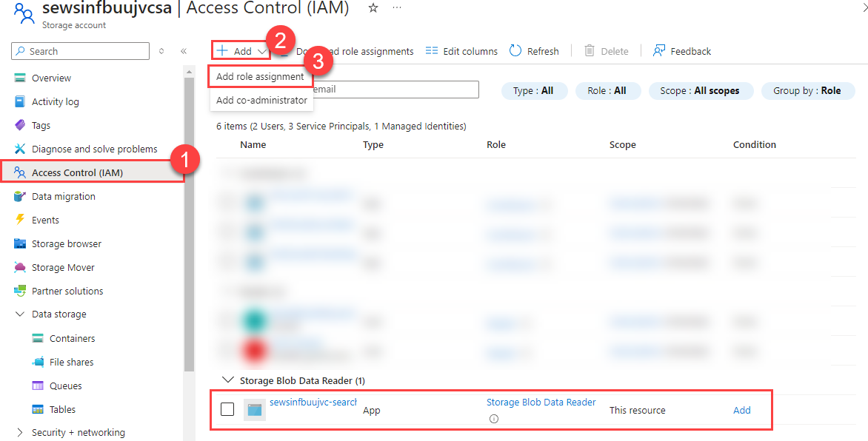Open the Events page
This screenshot has width=868, height=441.
click(45, 219)
